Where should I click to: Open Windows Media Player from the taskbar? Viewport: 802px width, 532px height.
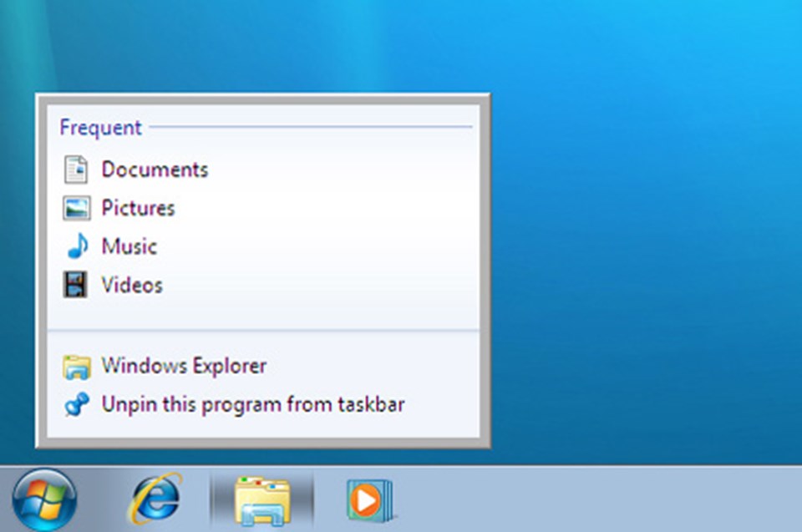pos(370,499)
